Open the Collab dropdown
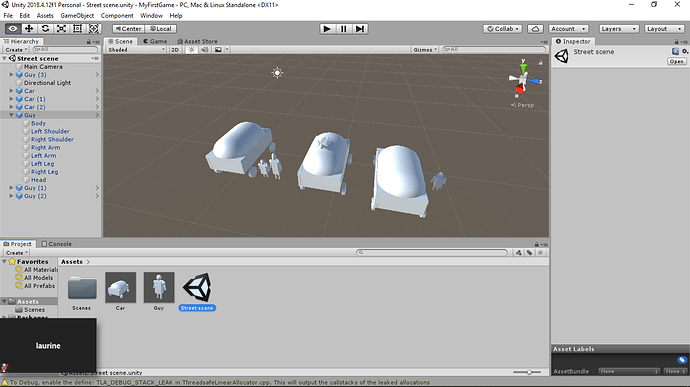The height and width of the screenshot is (387, 690). pyautogui.click(x=503, y=29)
